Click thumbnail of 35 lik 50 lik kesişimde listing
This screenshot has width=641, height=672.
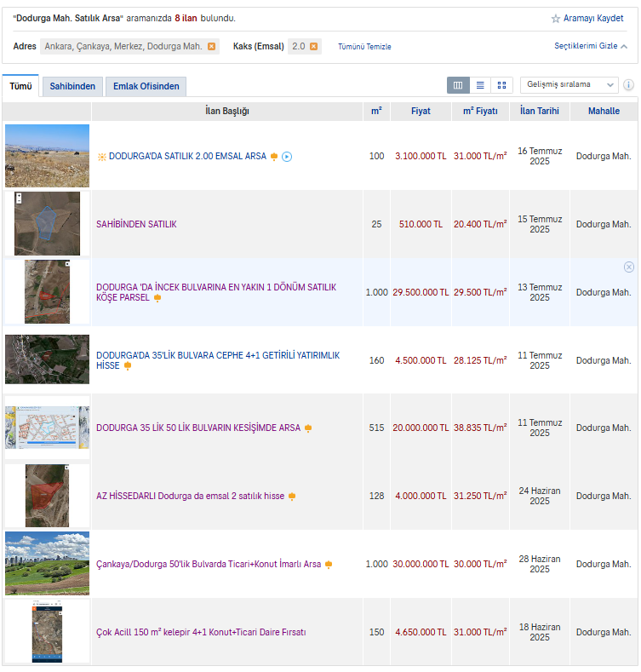47,428
